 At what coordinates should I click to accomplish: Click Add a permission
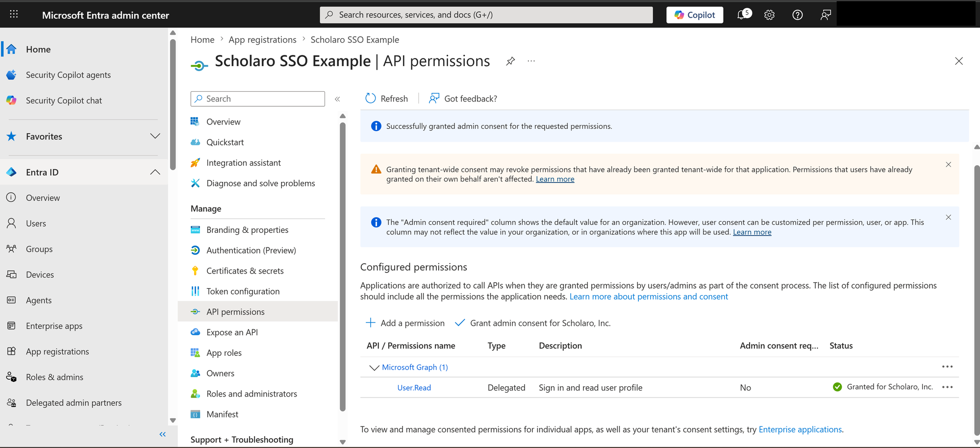coord(405,323)
